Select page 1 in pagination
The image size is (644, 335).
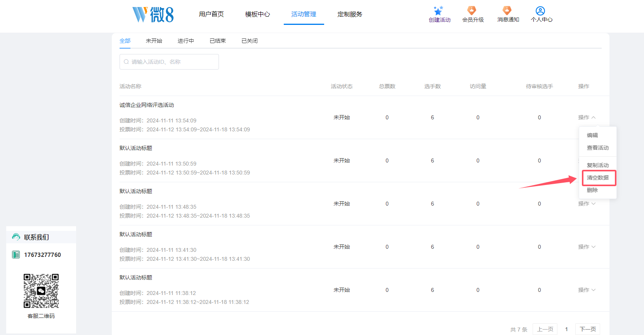pos(566,329)
